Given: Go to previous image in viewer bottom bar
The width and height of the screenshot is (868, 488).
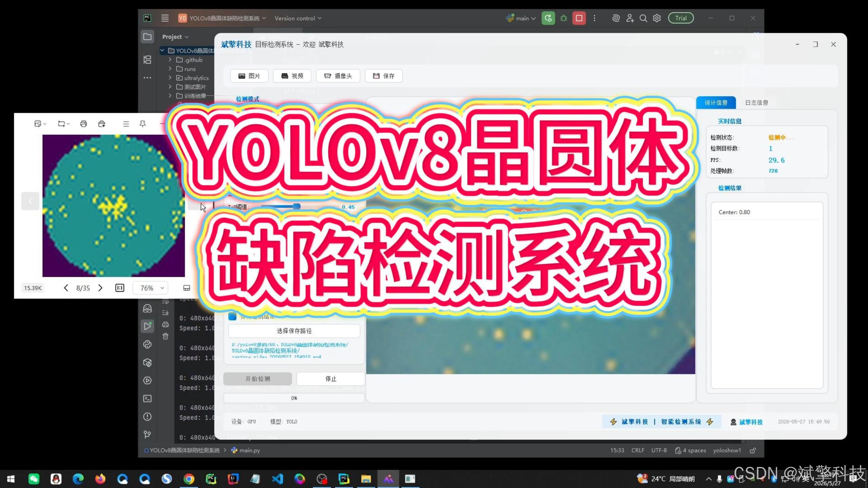Looking at the screenshot, I should 66,288.
